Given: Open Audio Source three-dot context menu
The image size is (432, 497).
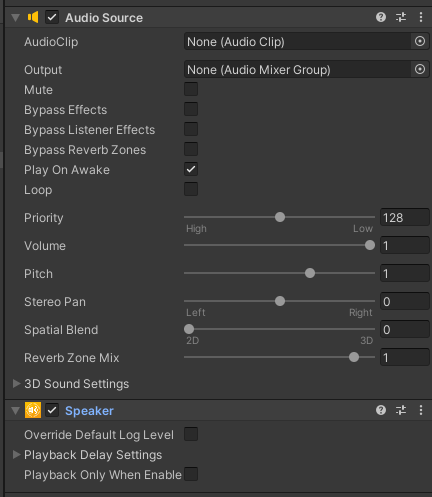Looking at the screenshot, I should pos(421,17).
